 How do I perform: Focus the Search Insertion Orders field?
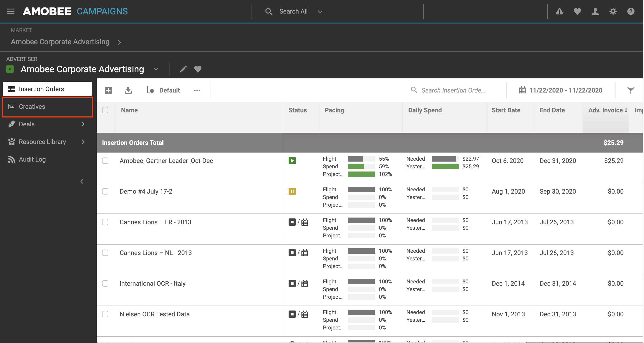click(x=453, y=90)
